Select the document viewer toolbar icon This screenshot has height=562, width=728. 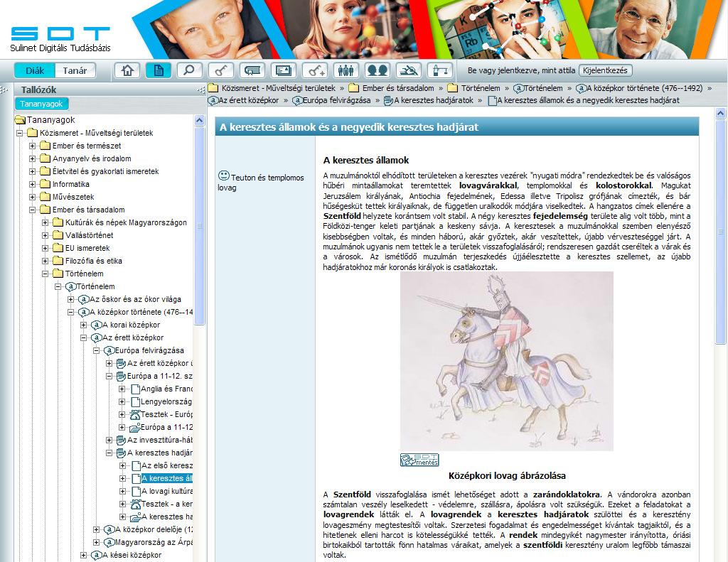pyautogui.click(x=159, y=70)
